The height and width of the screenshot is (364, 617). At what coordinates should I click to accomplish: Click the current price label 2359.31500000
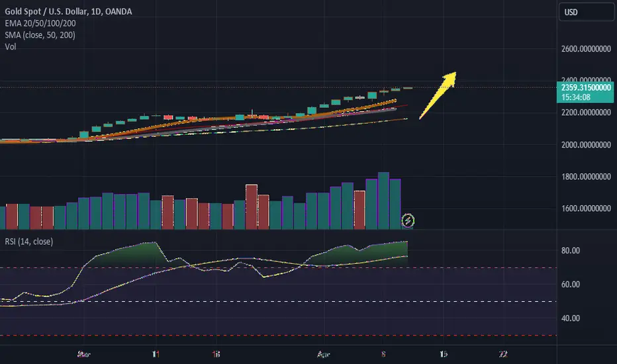point(585,87)
